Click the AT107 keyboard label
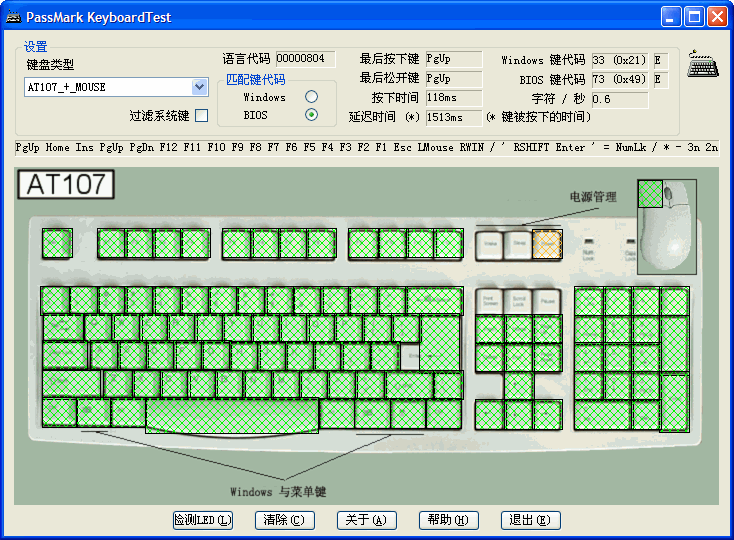 (x=66, y=184)
